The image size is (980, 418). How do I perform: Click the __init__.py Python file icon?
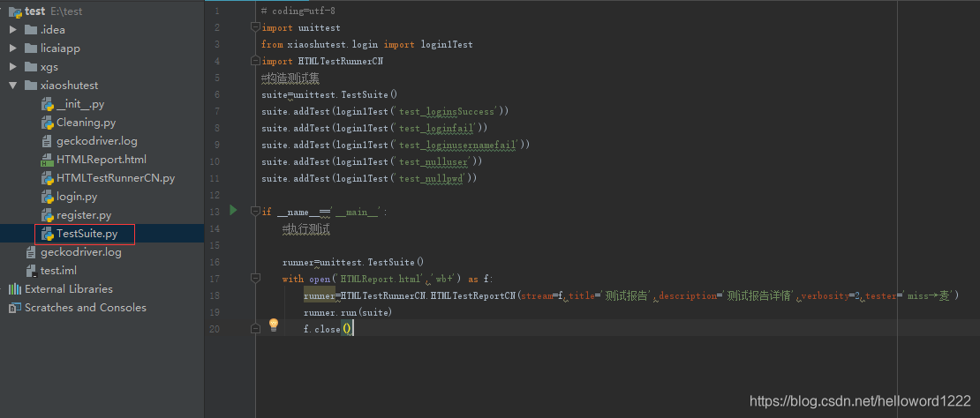point(47,104)
